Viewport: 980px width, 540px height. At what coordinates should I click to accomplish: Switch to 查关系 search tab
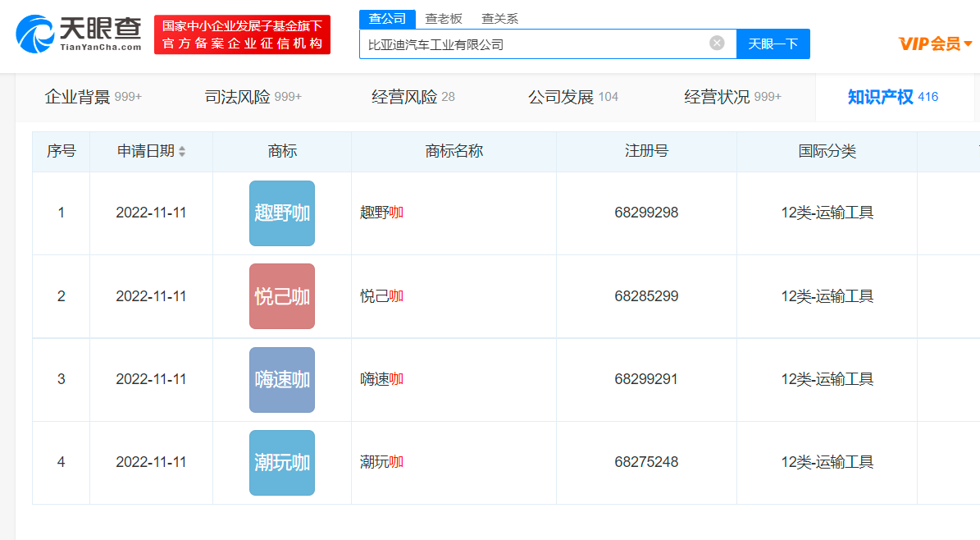[x=499, y=18]
